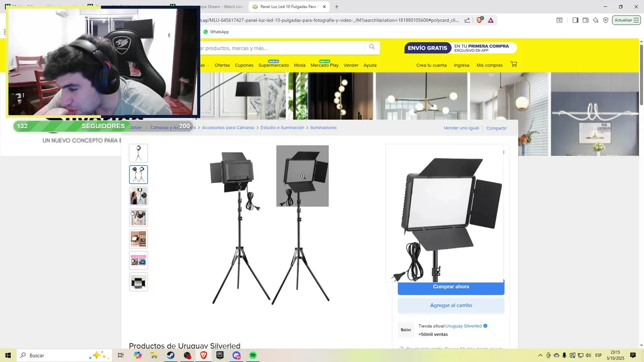Open the Cupones menu item
The width and height of the screenshot is (644, 362).
[244, 65]
